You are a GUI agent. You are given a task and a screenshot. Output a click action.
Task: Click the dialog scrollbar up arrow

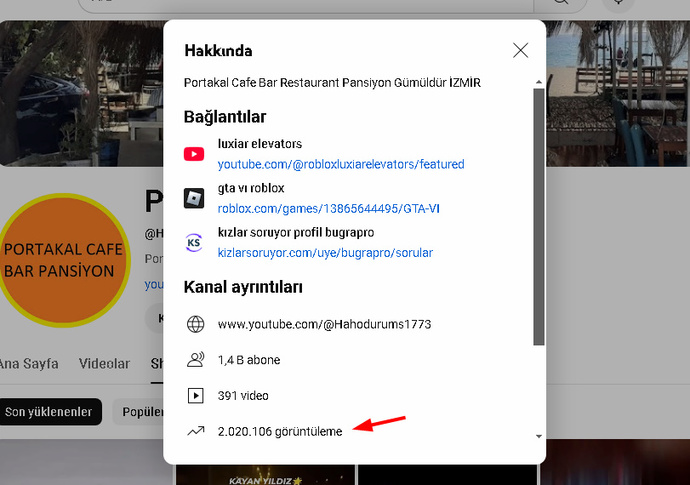pyautogui.click(x=539, y=82)
